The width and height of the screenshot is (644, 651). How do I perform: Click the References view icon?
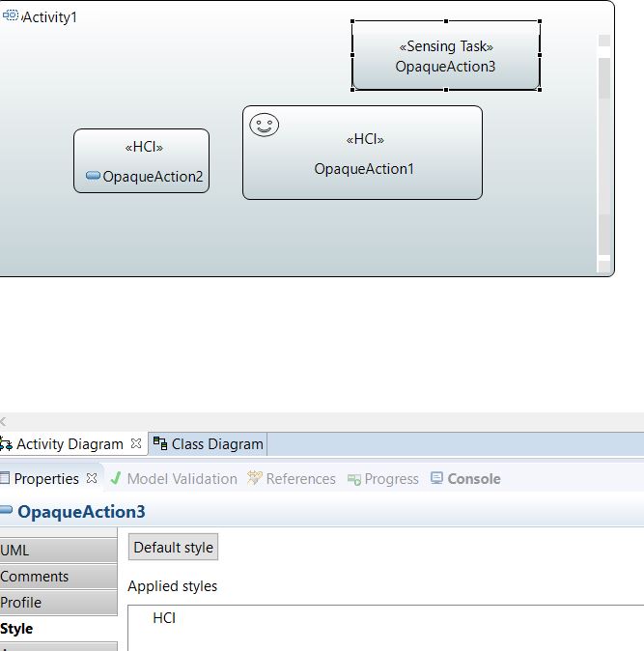tap(254, 478)
